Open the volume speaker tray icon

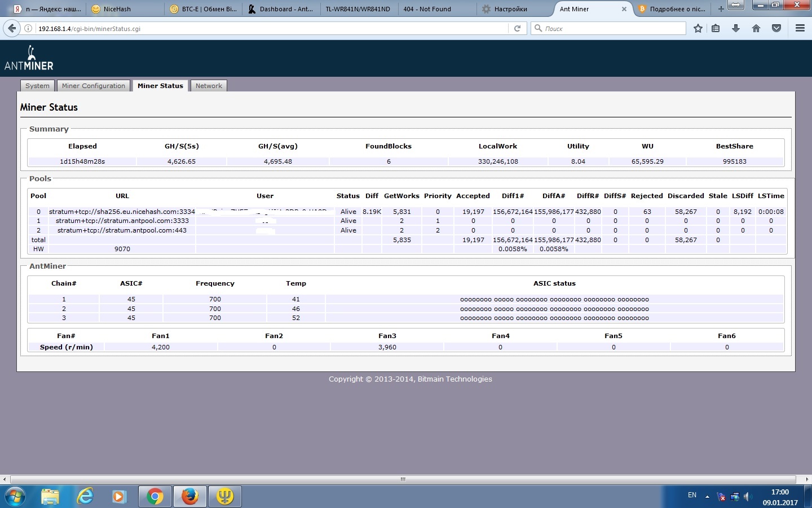tap(747, 497)
